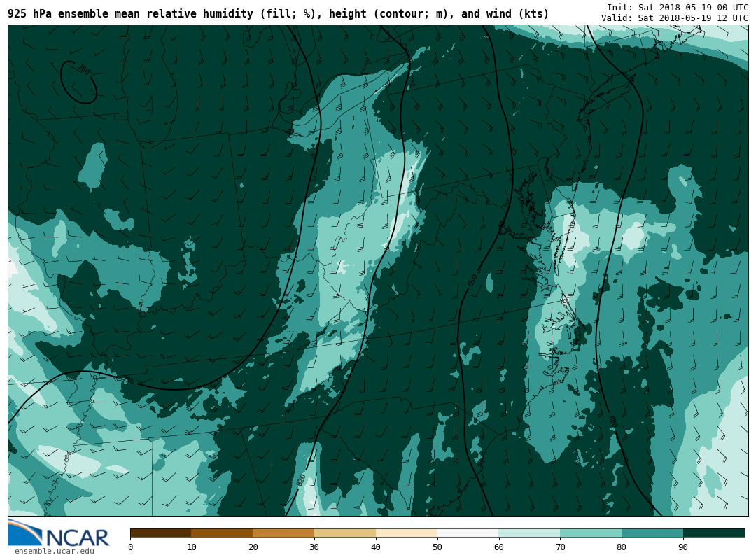Click the NCAR logo

click(59, 534)
